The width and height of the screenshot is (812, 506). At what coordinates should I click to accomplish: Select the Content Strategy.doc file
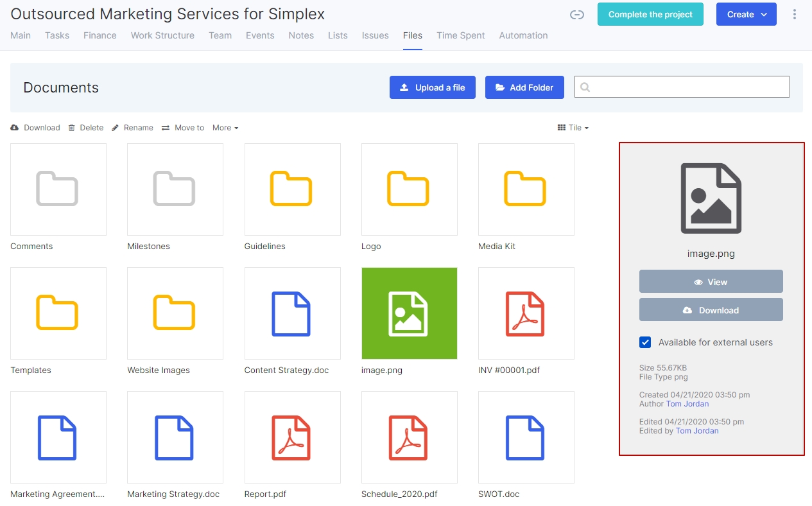coord(292,313)
